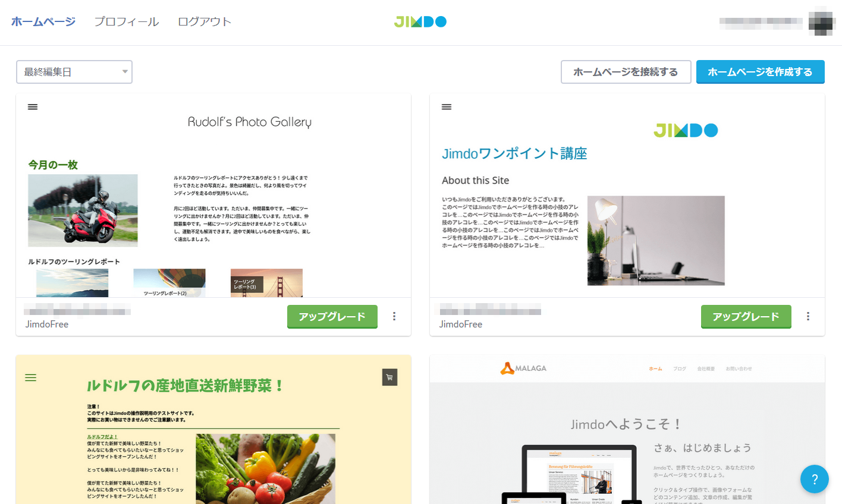
Task: Open the プロフィール menu item
Action: pyautogui.click(x=127, y=22)
